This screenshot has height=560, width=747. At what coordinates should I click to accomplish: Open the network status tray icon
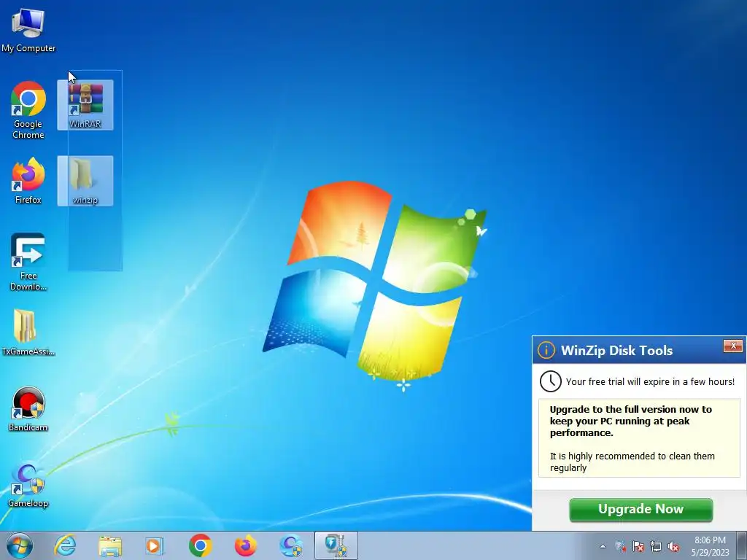[x=656, y=546]
